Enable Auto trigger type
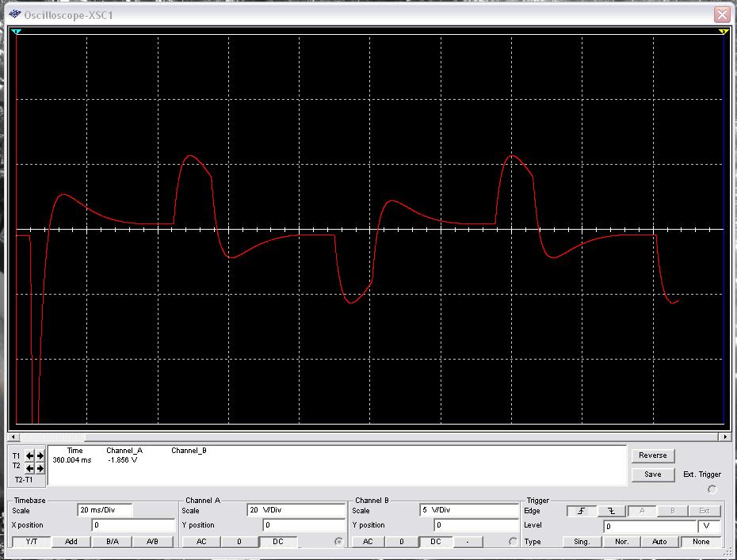The image size is (737, 560). pos(659,542)
